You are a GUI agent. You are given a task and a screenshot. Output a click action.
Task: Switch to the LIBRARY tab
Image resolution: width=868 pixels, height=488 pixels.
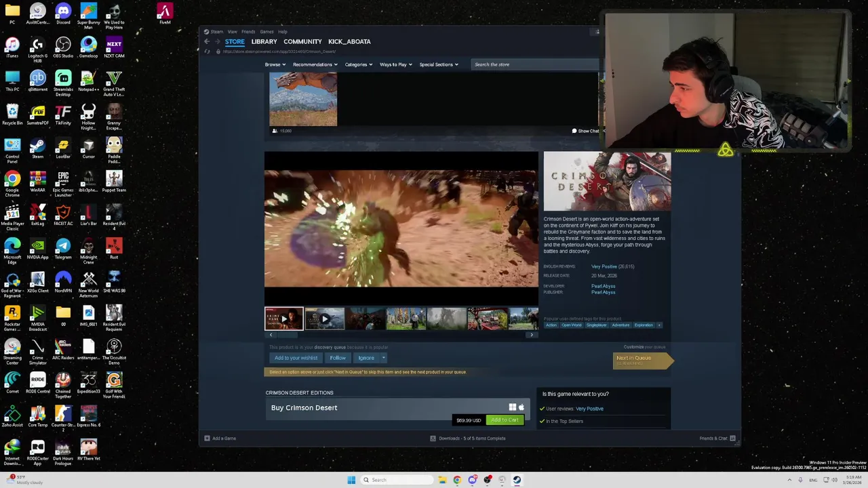click(x=264, y=41)
